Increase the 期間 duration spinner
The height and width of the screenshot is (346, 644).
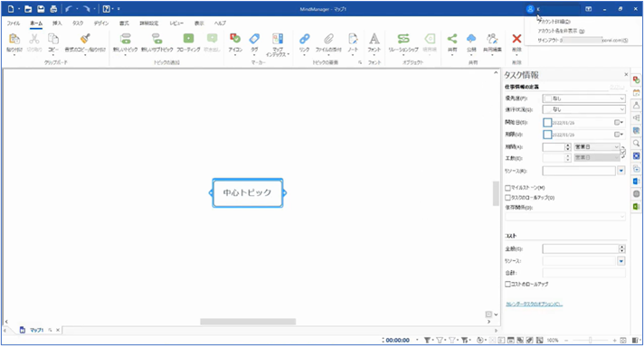point(568,145)
